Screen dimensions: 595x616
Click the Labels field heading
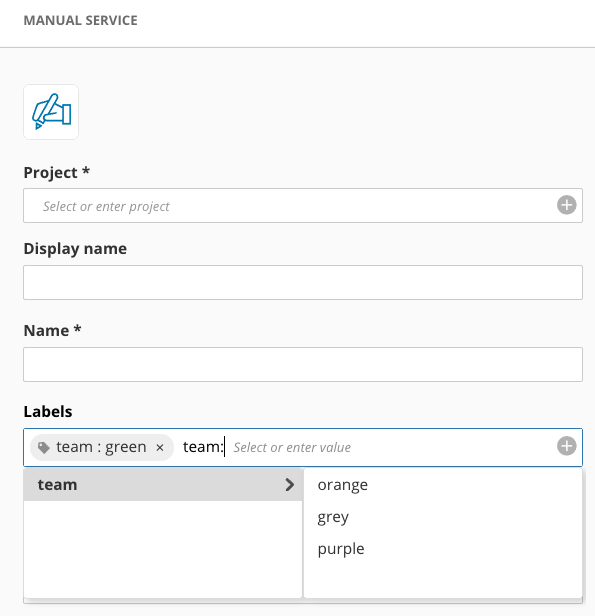48,412
